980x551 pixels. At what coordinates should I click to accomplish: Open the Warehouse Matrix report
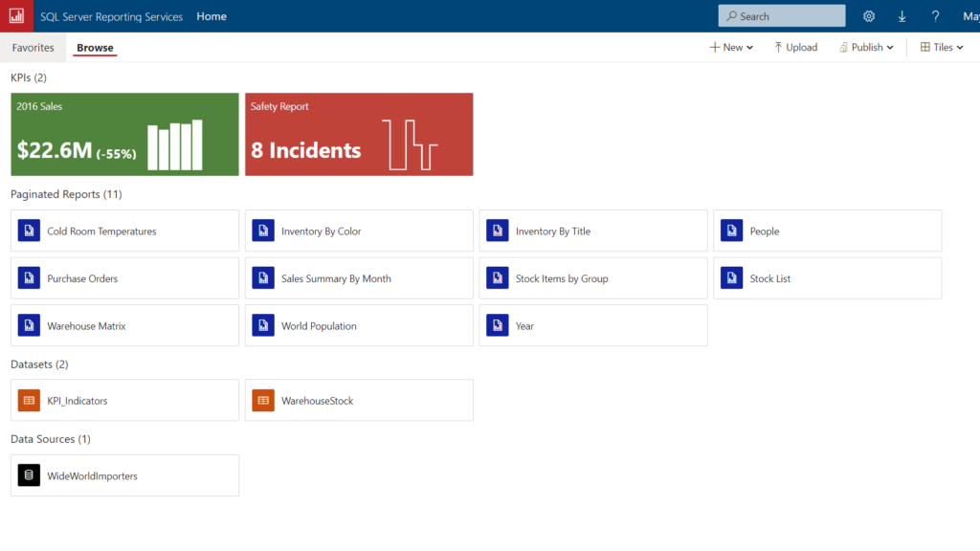tap(125, 325)
